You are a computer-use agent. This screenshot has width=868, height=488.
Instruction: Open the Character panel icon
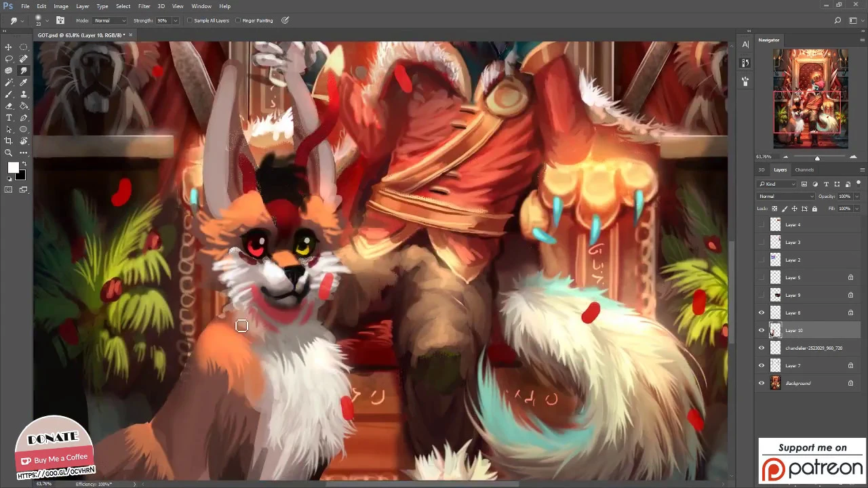coord(745,44)
